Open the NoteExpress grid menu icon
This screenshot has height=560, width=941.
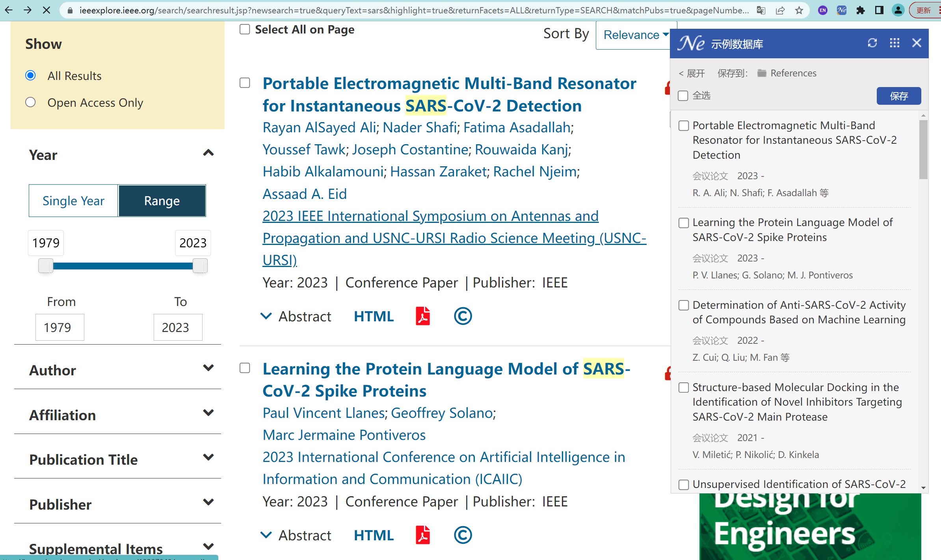click(x=895, y=43)
